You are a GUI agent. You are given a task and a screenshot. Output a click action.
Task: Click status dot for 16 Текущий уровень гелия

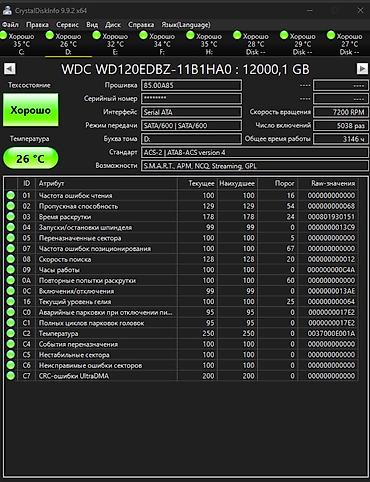[x=11, y=302]
